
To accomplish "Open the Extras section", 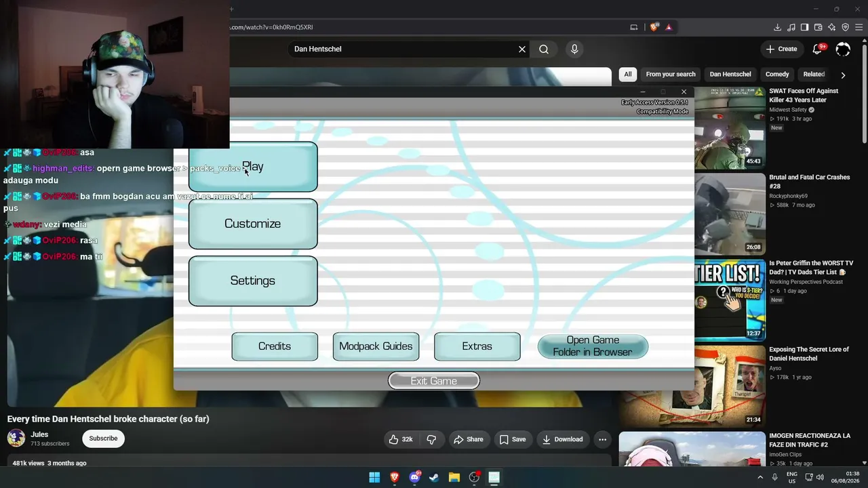I will pyautogui.click(x=477, y=346).
